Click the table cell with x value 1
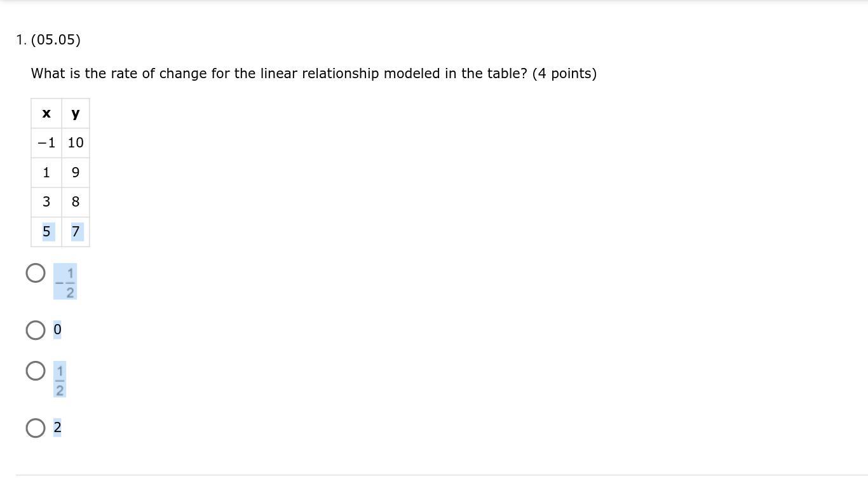This screenshot has height=488, width=868. (46, 173)
